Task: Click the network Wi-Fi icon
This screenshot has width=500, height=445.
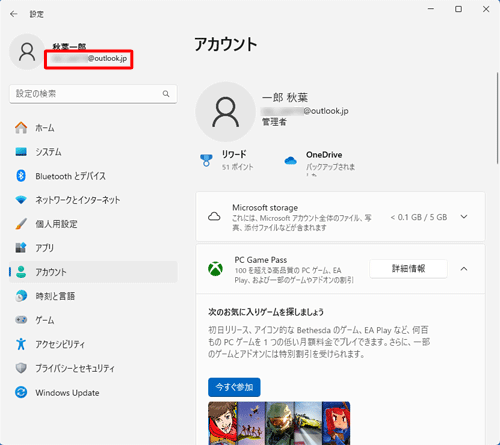Action: click(21, 200)
